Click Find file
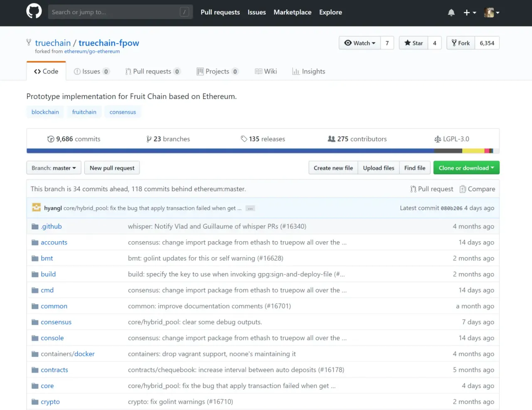Image resolution: width=532 pixels, height=410 pixels. pos(415,168)
